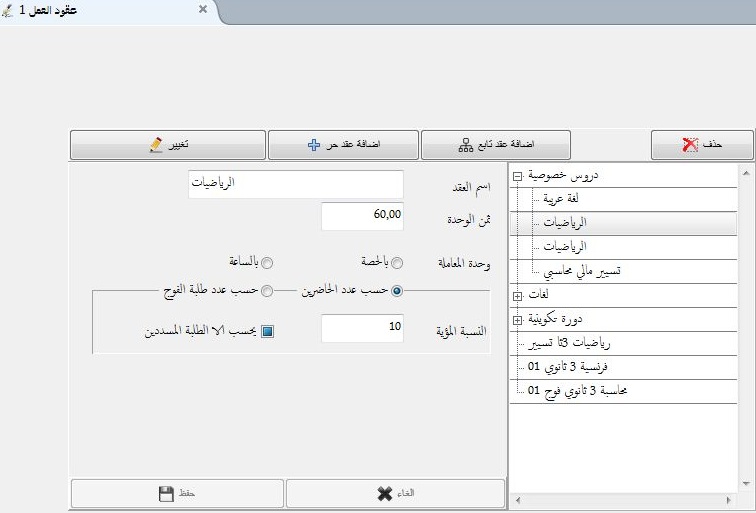Screen dimensions: 756x513
Task: Select لغة عربية in the contracts tree
Action: pyautogui.click(x=562, y=198)
